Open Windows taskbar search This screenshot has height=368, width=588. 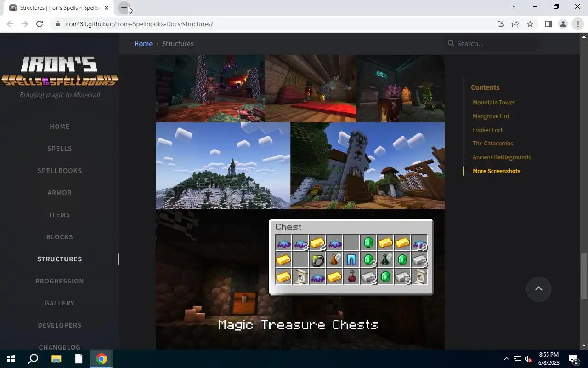(x=33, y=359)
